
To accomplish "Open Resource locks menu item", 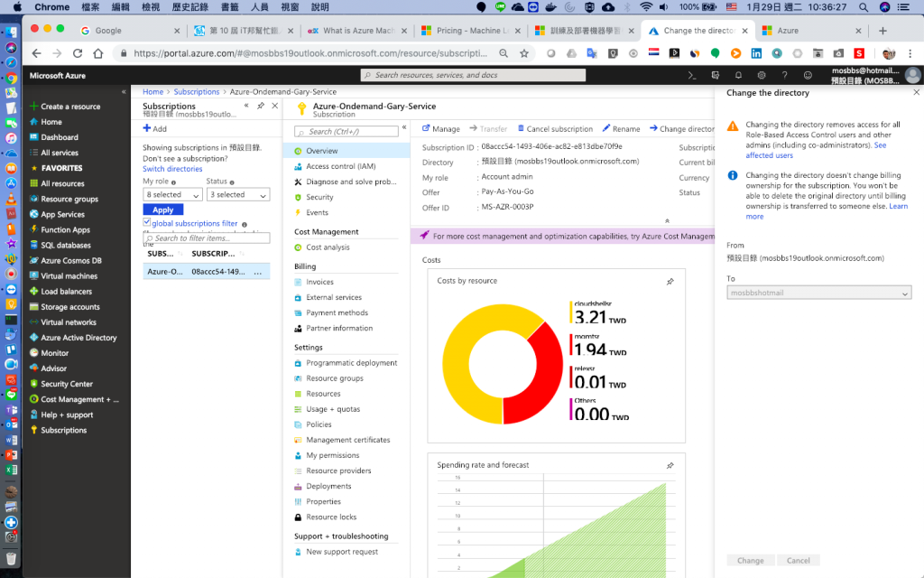I will (x=331, y=517).
